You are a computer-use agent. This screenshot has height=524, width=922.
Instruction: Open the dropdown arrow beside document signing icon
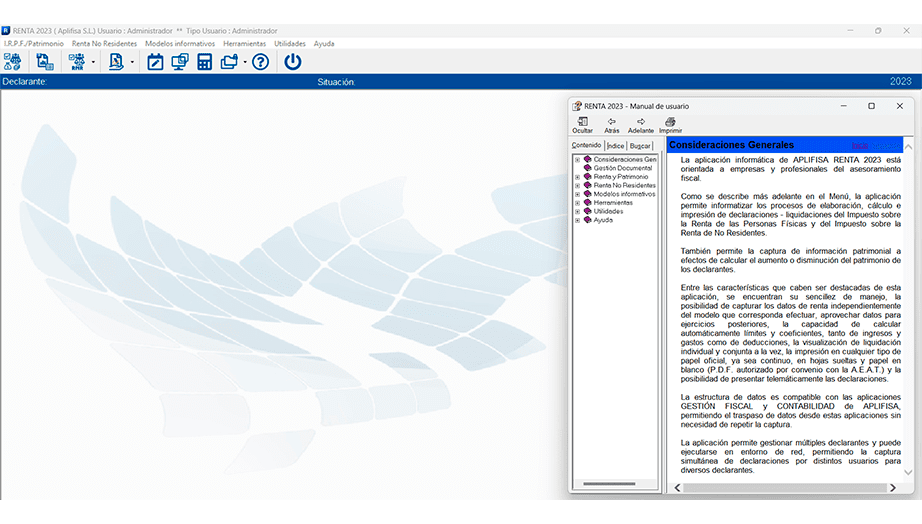tap(132, 62)
